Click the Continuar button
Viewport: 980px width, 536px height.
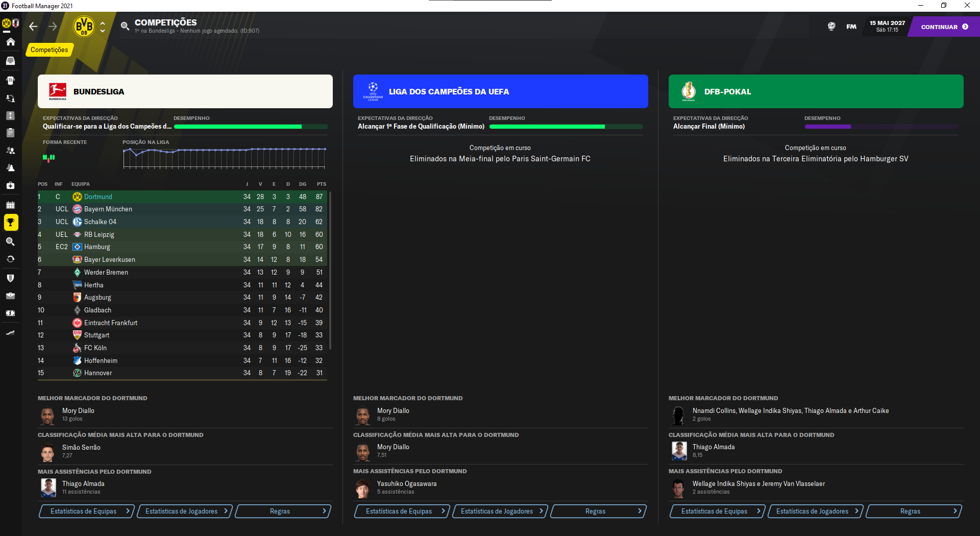tap(944, 27)
